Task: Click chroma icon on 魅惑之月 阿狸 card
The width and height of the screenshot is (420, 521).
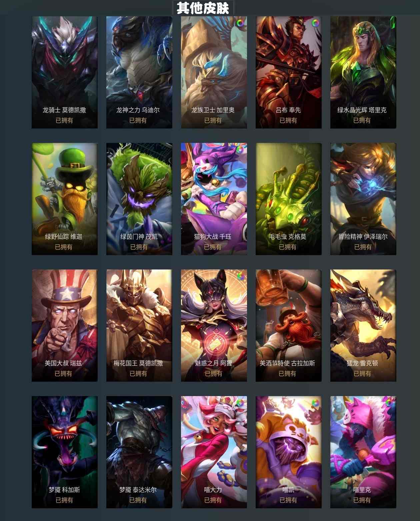Action: tap(240, 276)
